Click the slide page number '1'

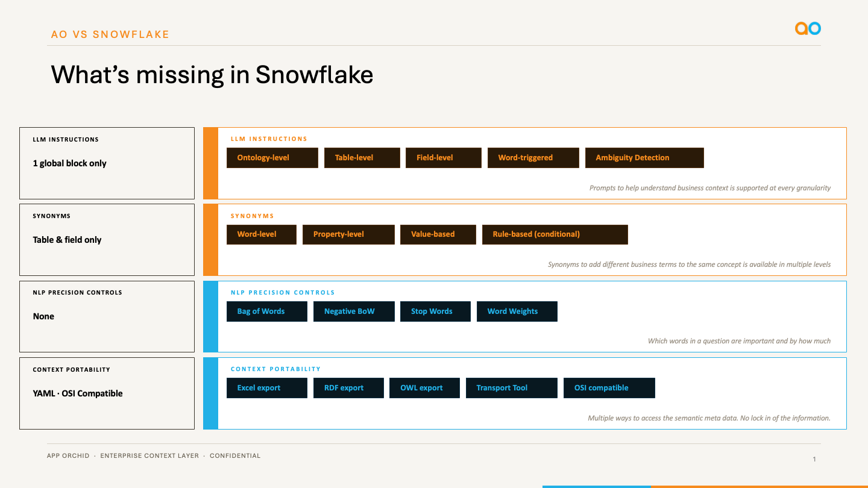[814, 460]
